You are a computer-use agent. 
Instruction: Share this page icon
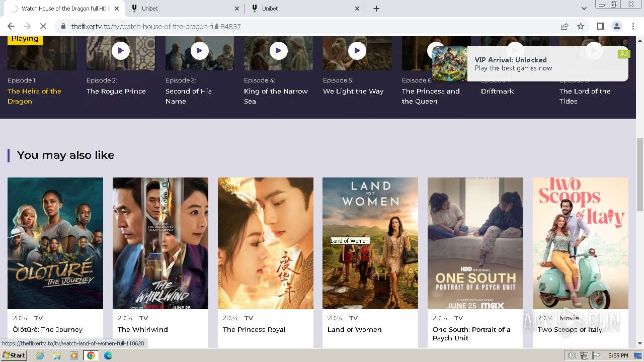pos(565,26)
